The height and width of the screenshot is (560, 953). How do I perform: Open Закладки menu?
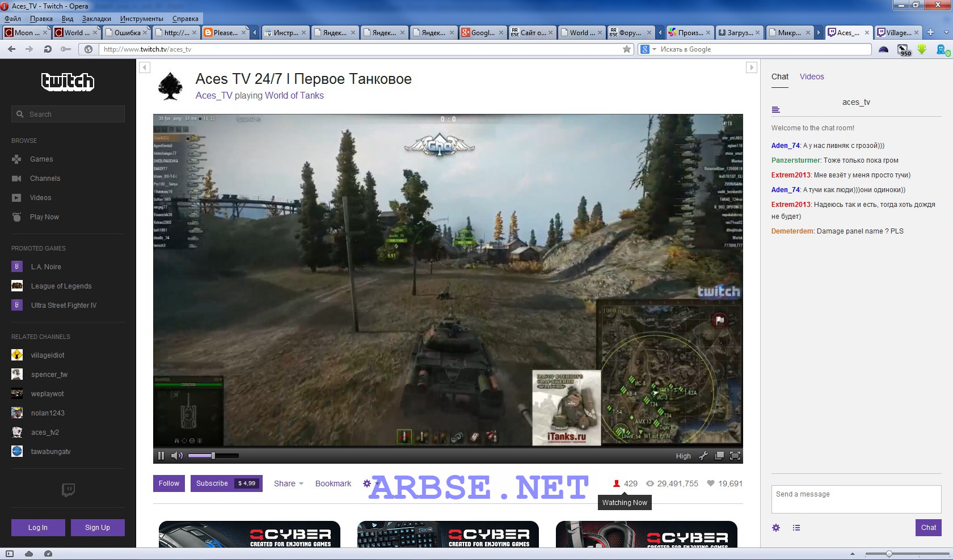96,19
